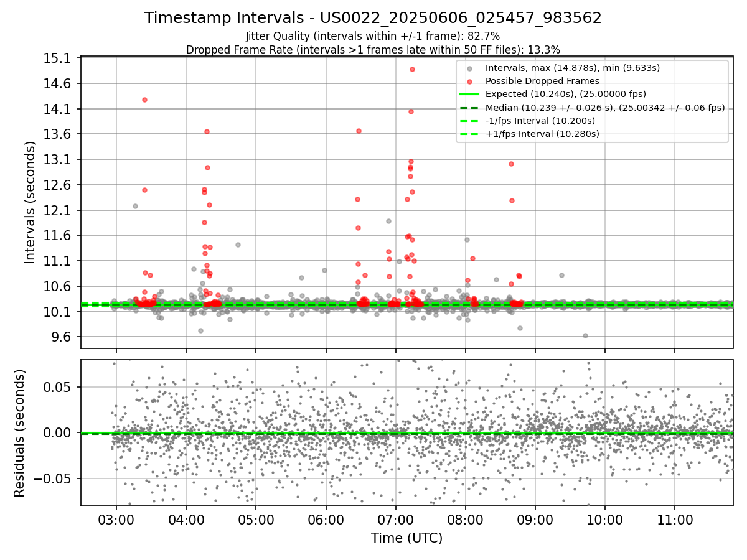747x560 pixels.
Task: Click the x-axis tick label '04:00'
Action: 186,519
